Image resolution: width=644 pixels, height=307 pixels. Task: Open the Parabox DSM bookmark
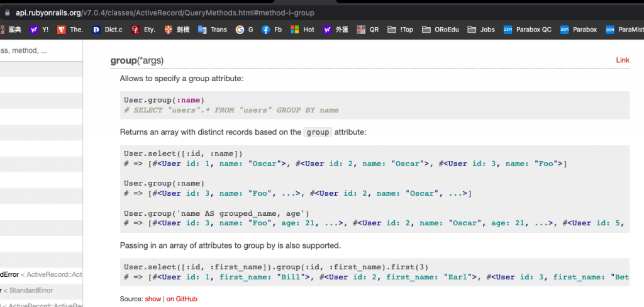579,30
